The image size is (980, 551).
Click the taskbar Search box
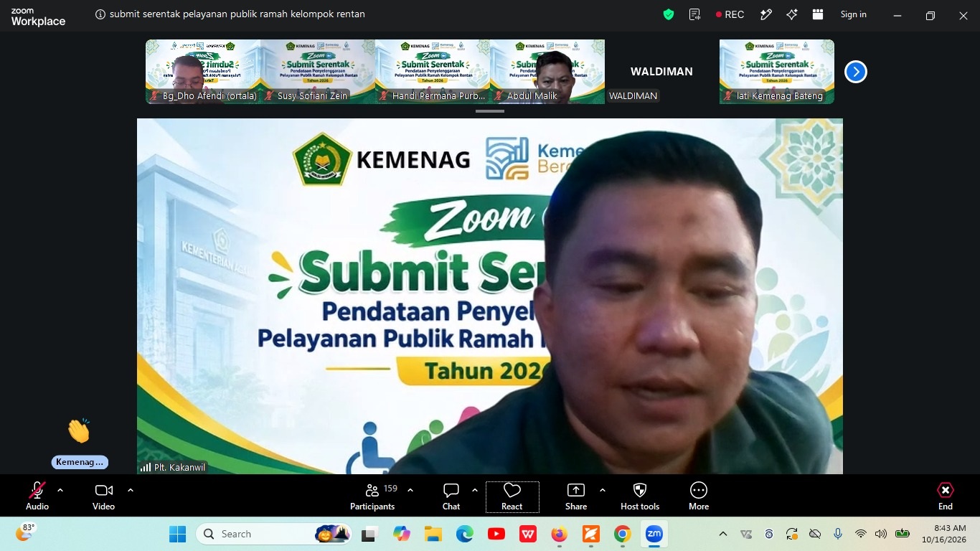point(274,534)
